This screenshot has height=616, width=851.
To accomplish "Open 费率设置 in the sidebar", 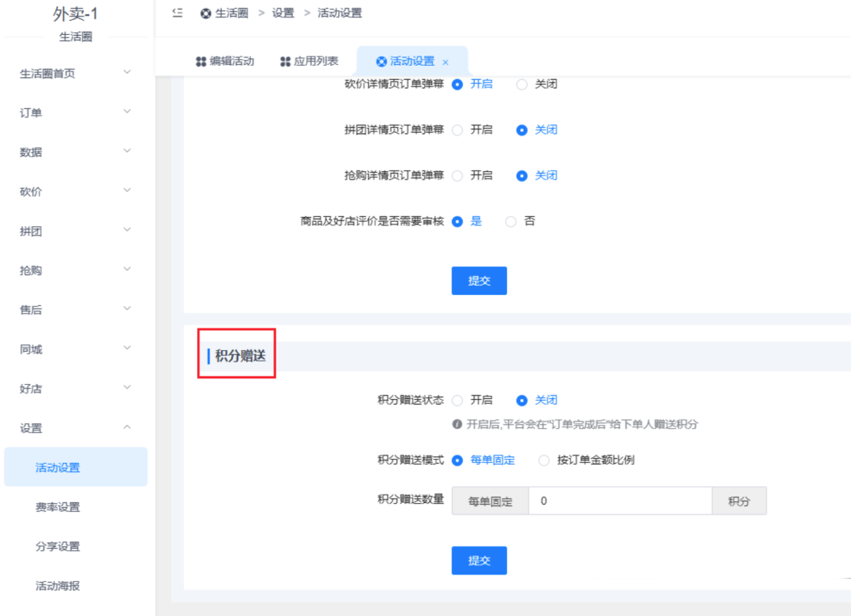I will point(58,507).
